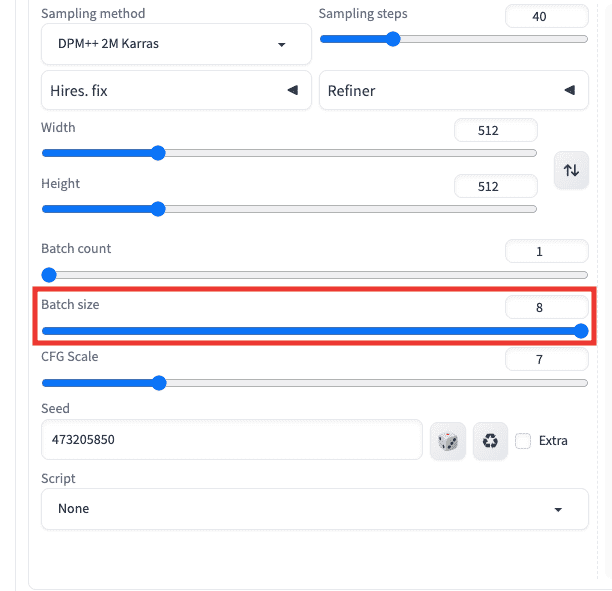Image resolution: width=612 pixels, height=591 pixels.
Task: Click the Seed input field
Action: [231, 440]
